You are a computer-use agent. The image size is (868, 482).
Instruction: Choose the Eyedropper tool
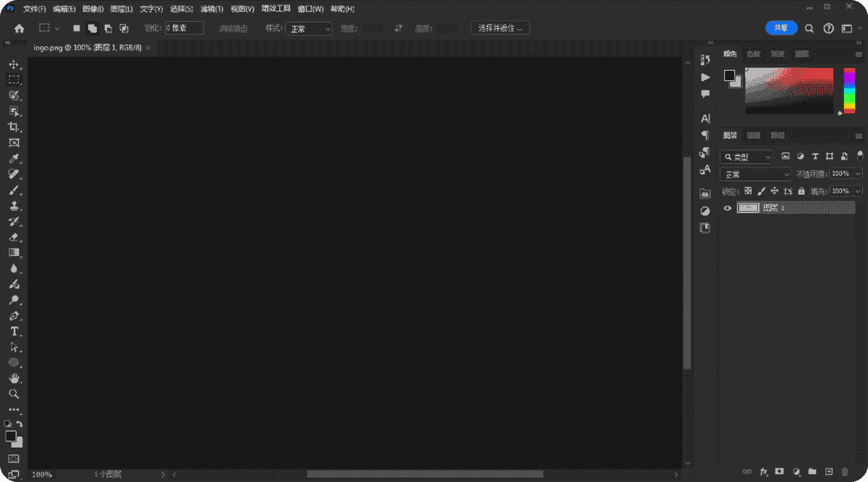click(14, 159)
